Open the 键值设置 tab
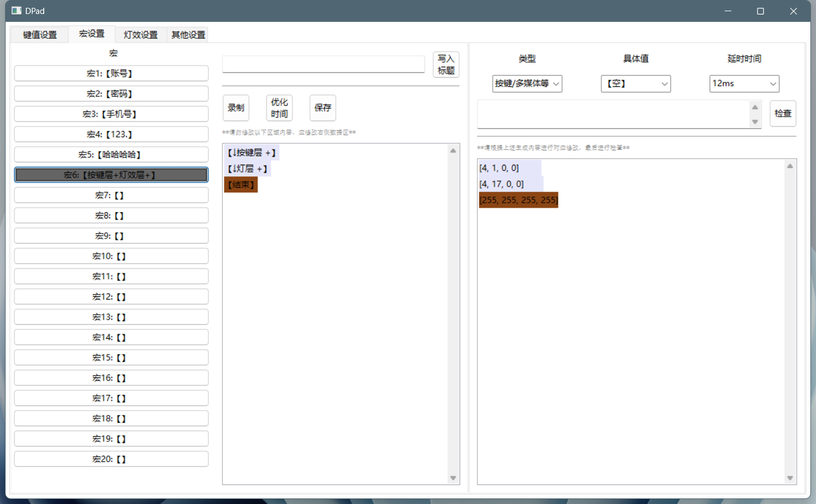The height and width of the screenshot is (504, 816). pos(40,35)
